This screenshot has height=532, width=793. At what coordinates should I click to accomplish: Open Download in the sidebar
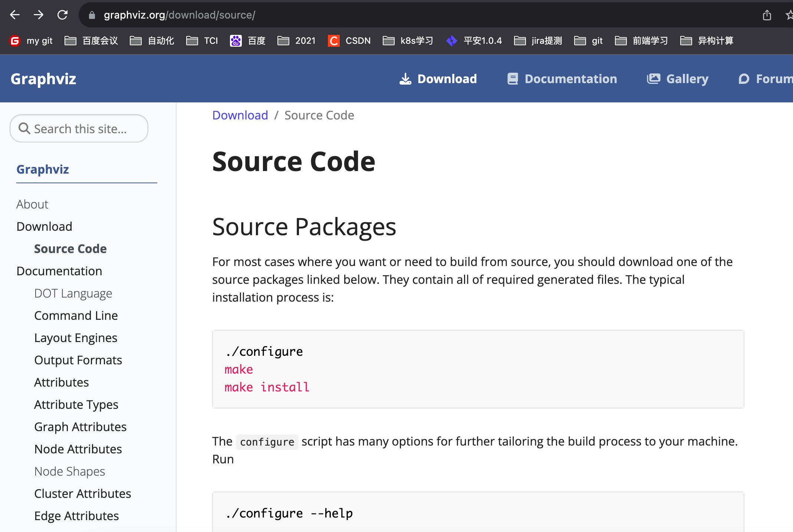pyautogui.click(x=45, y=226)
